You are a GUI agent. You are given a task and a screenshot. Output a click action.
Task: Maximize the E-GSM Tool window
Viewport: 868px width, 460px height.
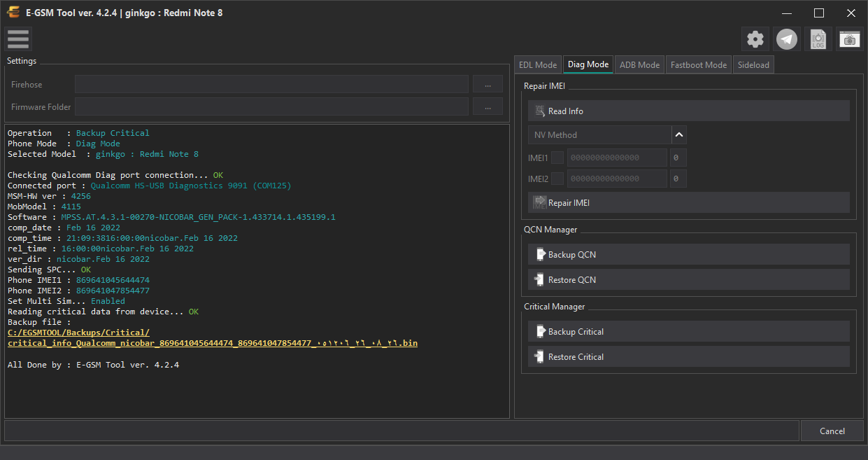[819, 13]
